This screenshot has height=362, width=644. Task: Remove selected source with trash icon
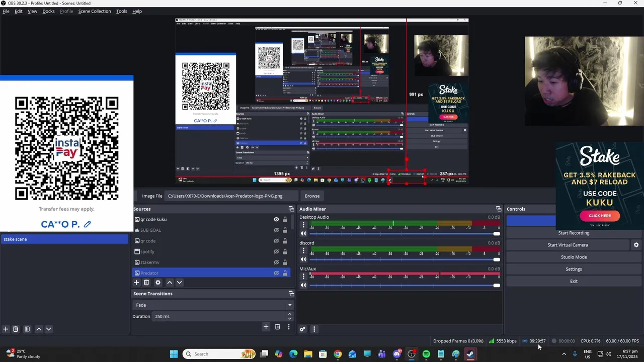(x=146, y=283)
